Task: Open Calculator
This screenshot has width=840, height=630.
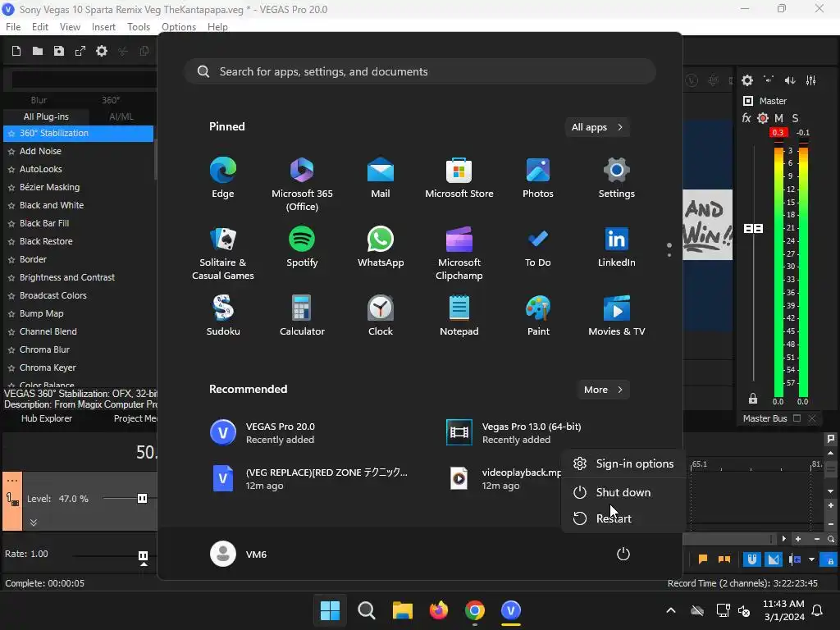Action: pyautogui.click(x=302, y=316)
